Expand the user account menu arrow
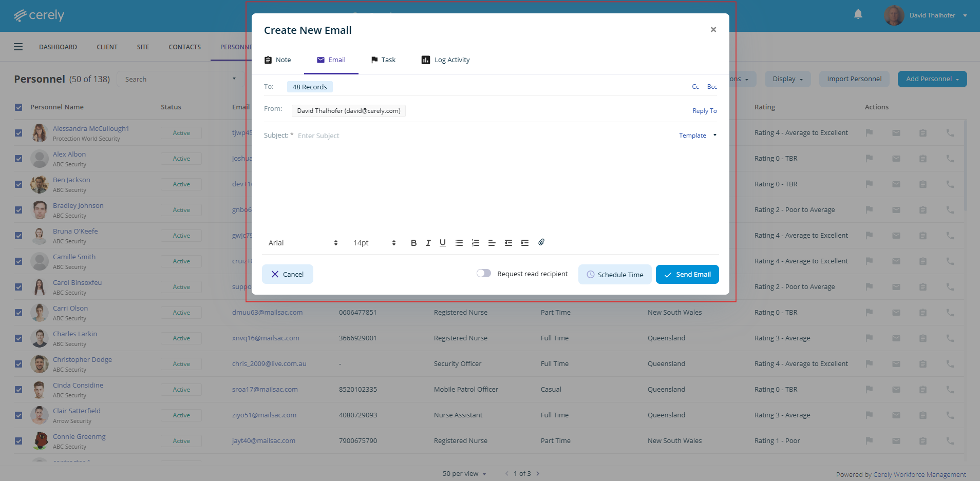 coord(965,15)
